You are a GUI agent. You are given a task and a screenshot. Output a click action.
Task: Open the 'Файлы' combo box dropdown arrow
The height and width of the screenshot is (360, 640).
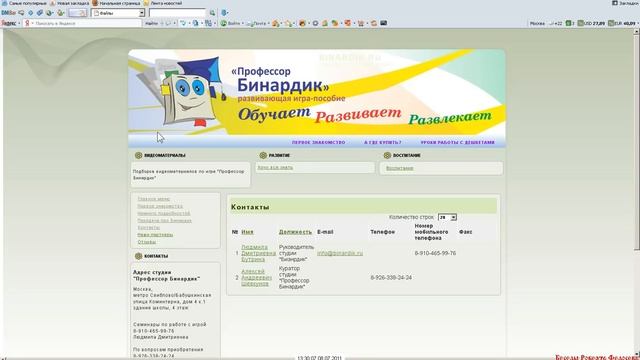(142, 13)
